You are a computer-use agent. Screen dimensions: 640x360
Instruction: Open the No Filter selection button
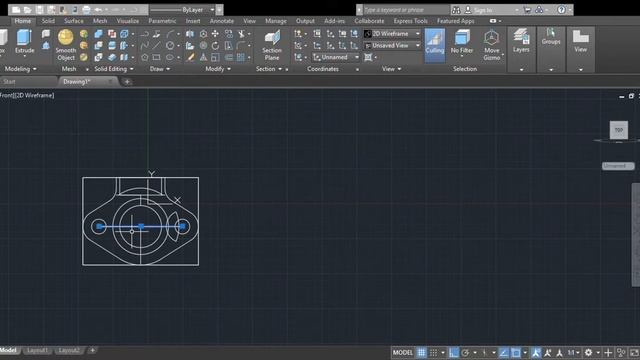pos(462,42)
